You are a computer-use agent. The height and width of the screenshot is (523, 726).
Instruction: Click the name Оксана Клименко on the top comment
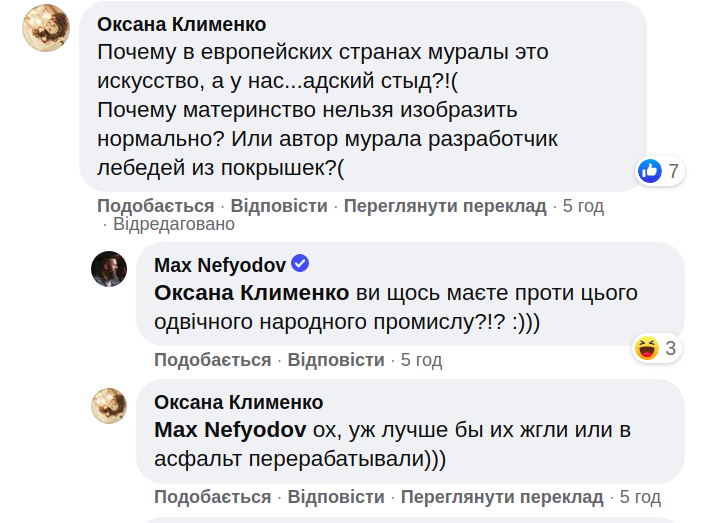click(x=182, y=24)
